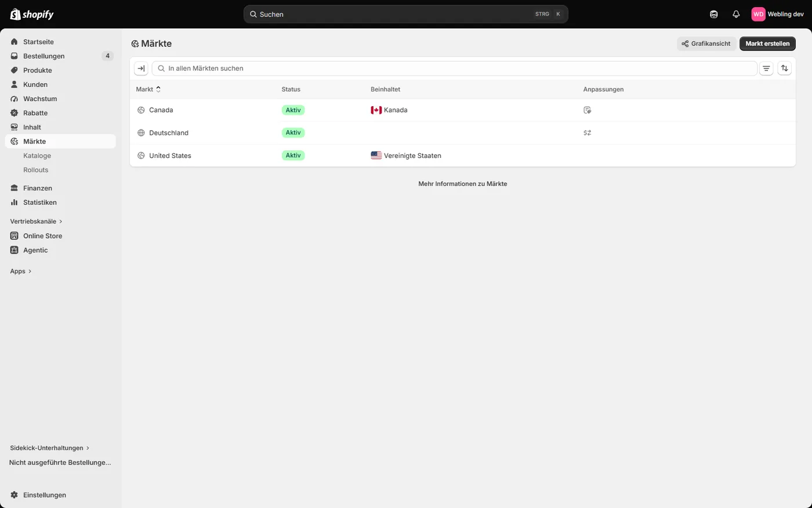Select Märkte in the sidebar
Screen dimensions: 812x508
click(x=60, y=142)
